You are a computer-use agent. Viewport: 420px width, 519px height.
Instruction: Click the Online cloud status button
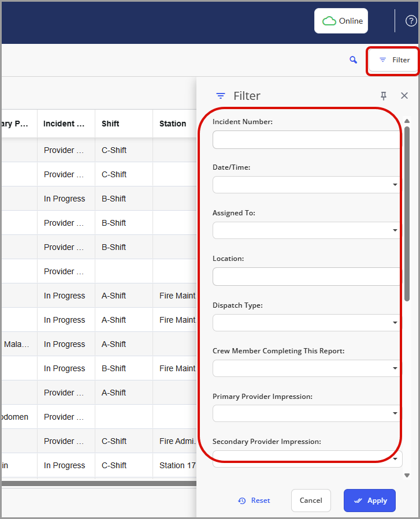(x=341, y=21)
